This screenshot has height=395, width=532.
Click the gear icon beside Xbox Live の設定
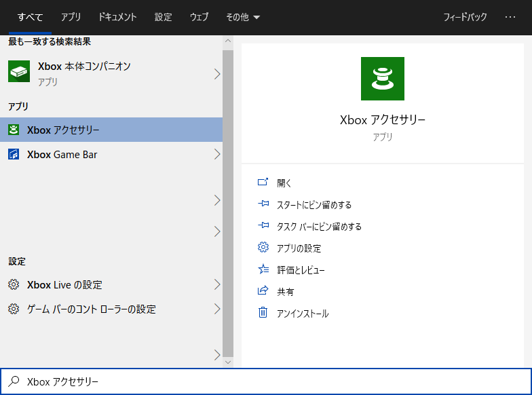(x=14, y=284)
